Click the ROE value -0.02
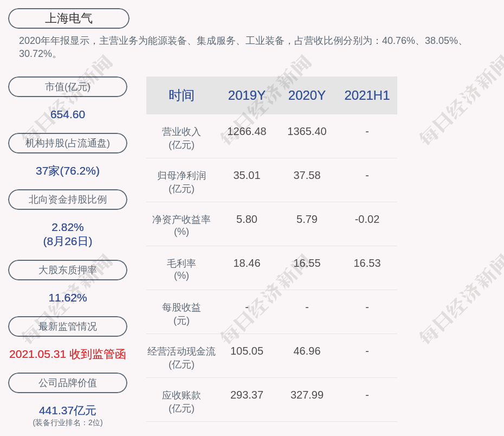The height and width of the screenshot is (436, 504). tap(367, 219)
